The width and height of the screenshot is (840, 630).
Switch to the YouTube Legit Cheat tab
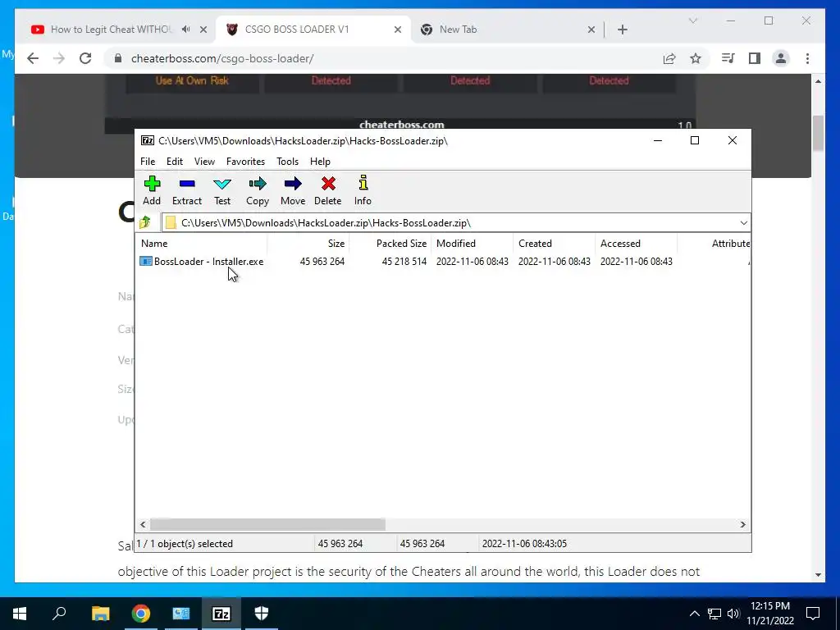pos(112,30)
